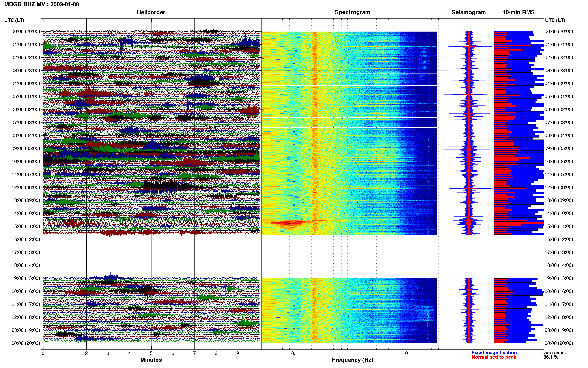Click left time label '06:00 (02:00)'
588x368 pixels.
26,109
